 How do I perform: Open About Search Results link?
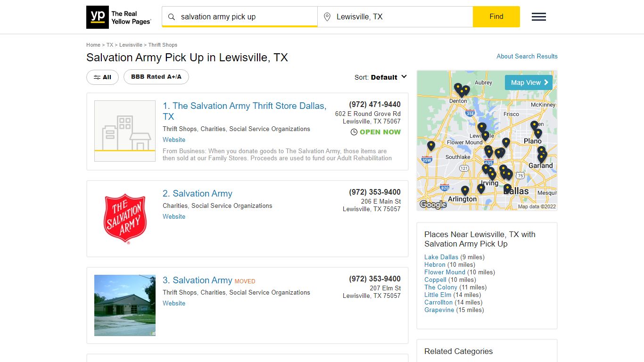(527, 56)
